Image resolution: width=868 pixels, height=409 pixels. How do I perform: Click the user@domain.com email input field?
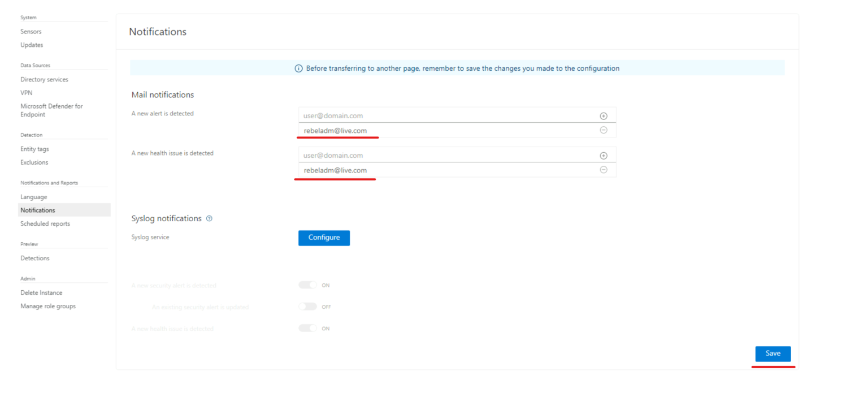[x=396, y=115]
